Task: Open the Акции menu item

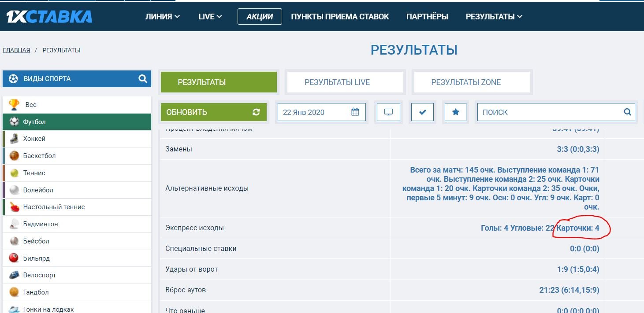Action: [x=260, y=17]
